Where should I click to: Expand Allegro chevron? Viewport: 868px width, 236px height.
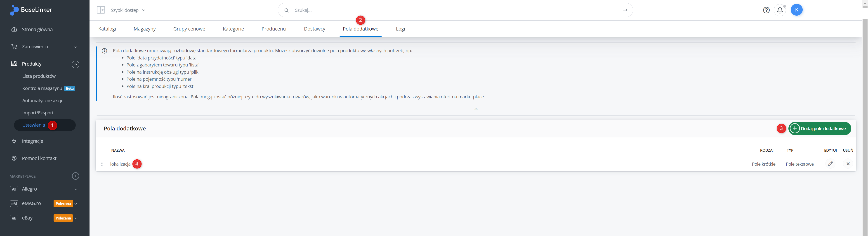point(76,189)
